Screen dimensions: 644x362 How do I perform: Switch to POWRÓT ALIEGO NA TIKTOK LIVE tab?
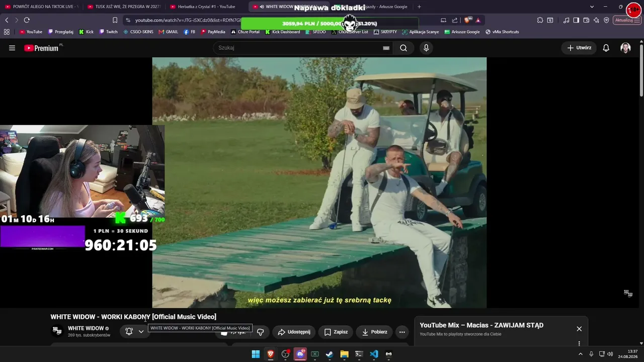click(42, 7)
